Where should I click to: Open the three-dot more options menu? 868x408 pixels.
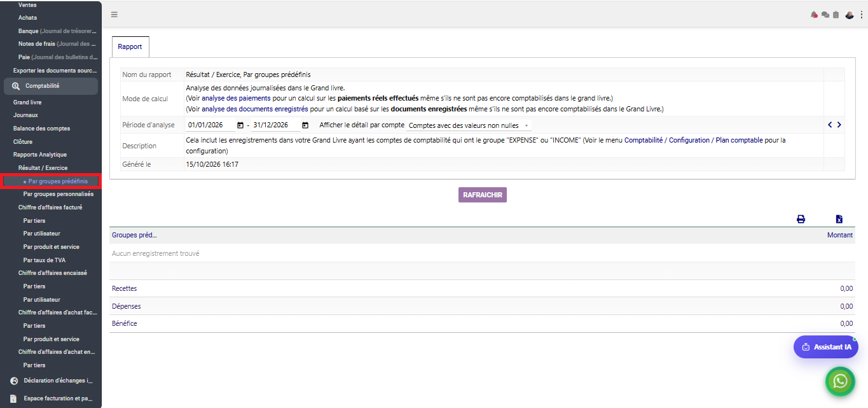[861, 15]
